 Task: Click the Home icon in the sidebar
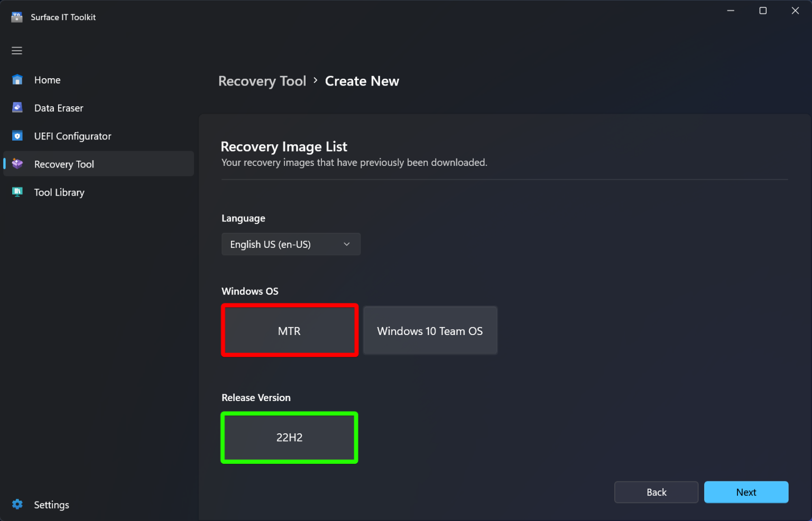[x=17, y=79]
